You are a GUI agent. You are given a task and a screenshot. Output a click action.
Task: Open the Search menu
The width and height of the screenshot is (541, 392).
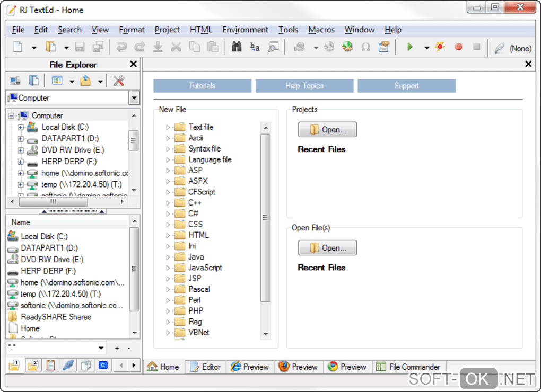69,30
